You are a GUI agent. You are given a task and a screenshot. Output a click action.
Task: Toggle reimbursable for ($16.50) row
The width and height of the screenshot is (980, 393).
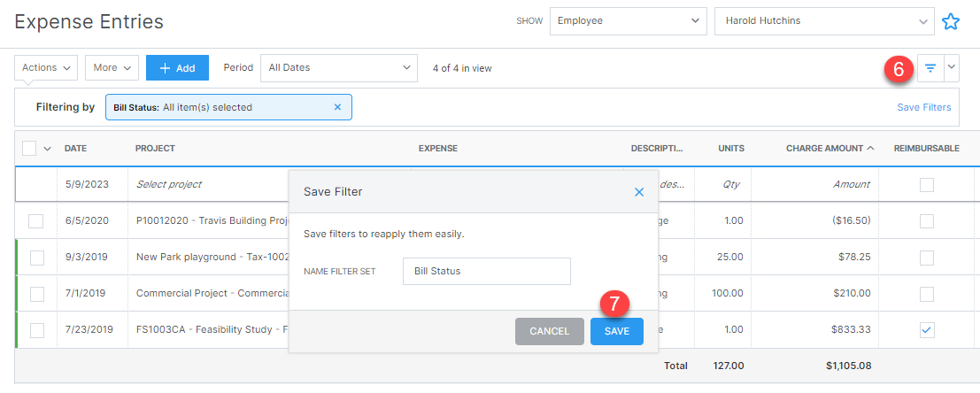[927, 220]
